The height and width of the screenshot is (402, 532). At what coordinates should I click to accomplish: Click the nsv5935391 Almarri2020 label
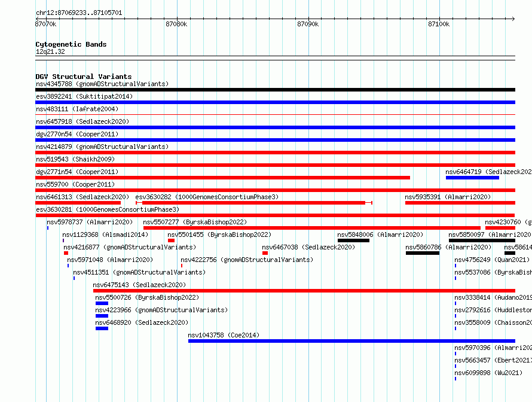(x=448, y=197)
